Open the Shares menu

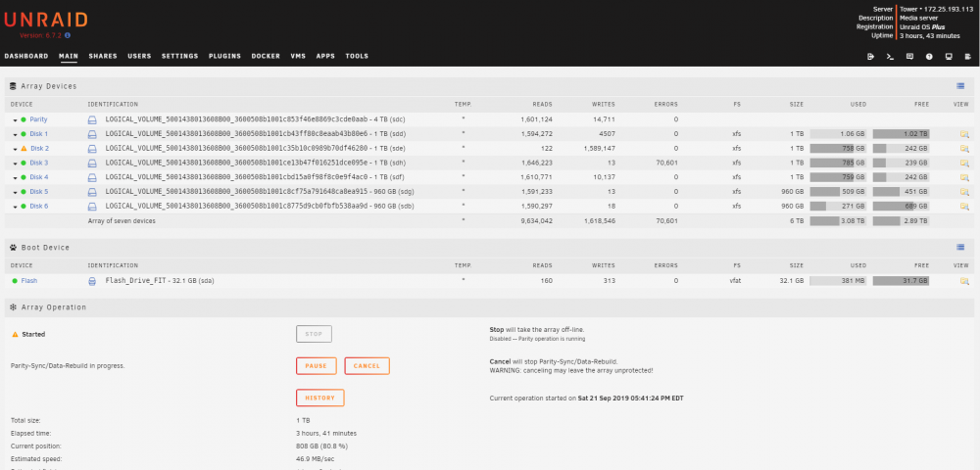(103, 56)
